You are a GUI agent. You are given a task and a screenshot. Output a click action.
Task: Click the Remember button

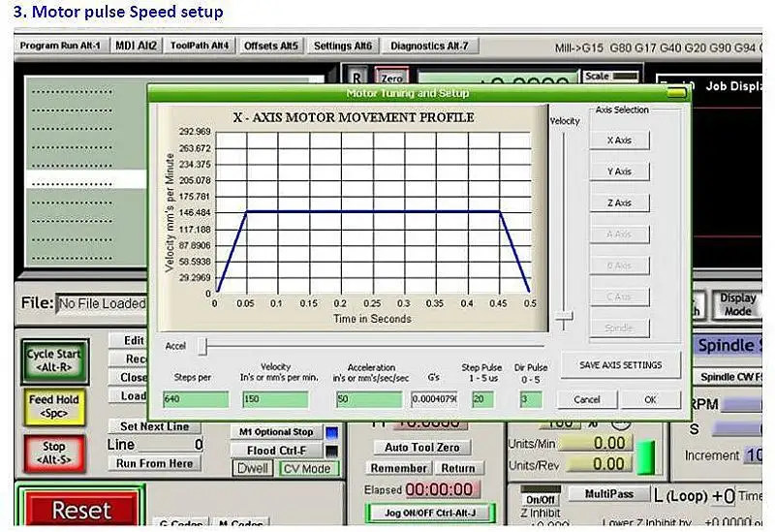point(398,468)
